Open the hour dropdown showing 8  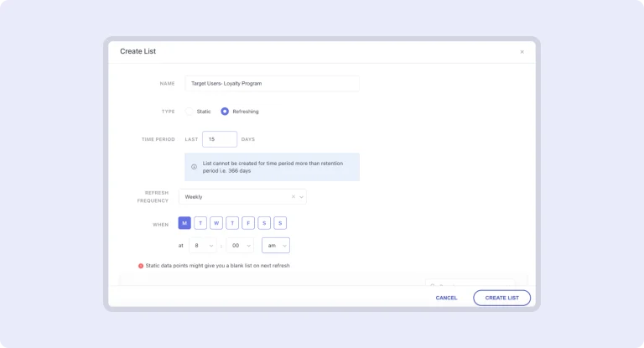[203, 246]
